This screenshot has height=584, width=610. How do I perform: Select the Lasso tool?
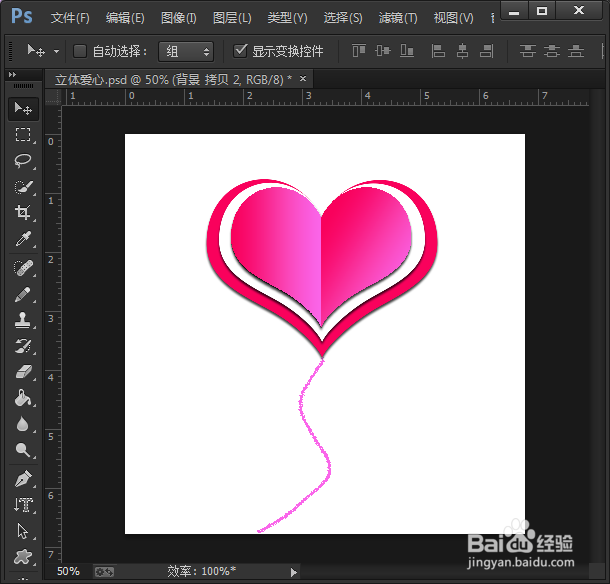[x=23, y=161]
